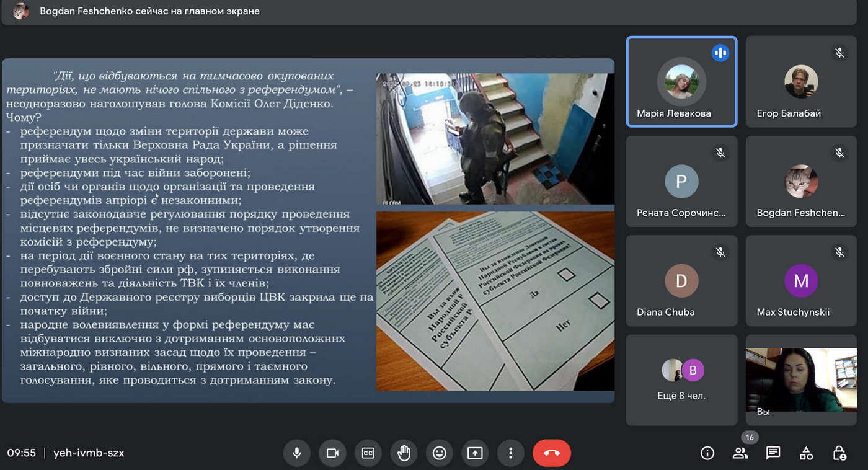The width and height of the screenshot is (868, 470).
Task: Open more options three-dot menu
Action: click(510, 453)
